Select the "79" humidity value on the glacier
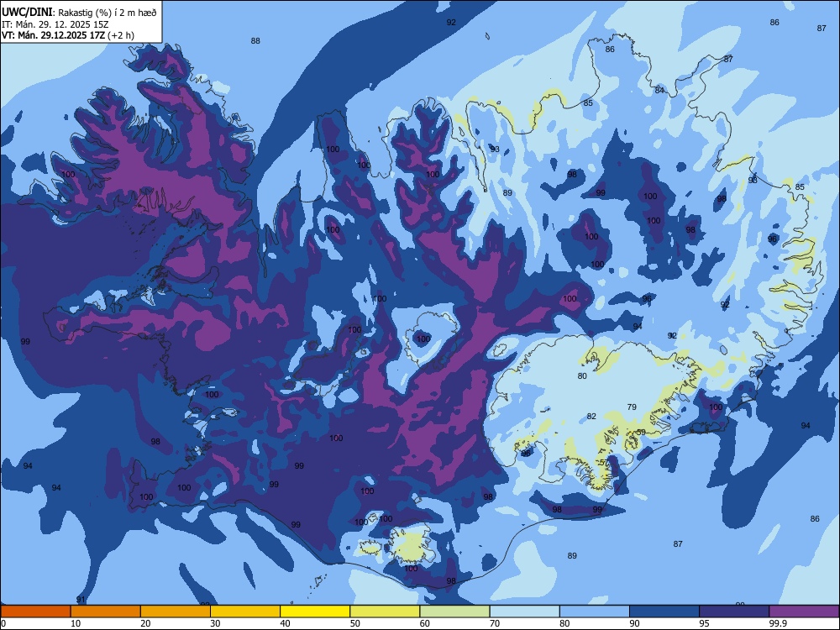Screen dimensions: 840x630 point(633,407)
